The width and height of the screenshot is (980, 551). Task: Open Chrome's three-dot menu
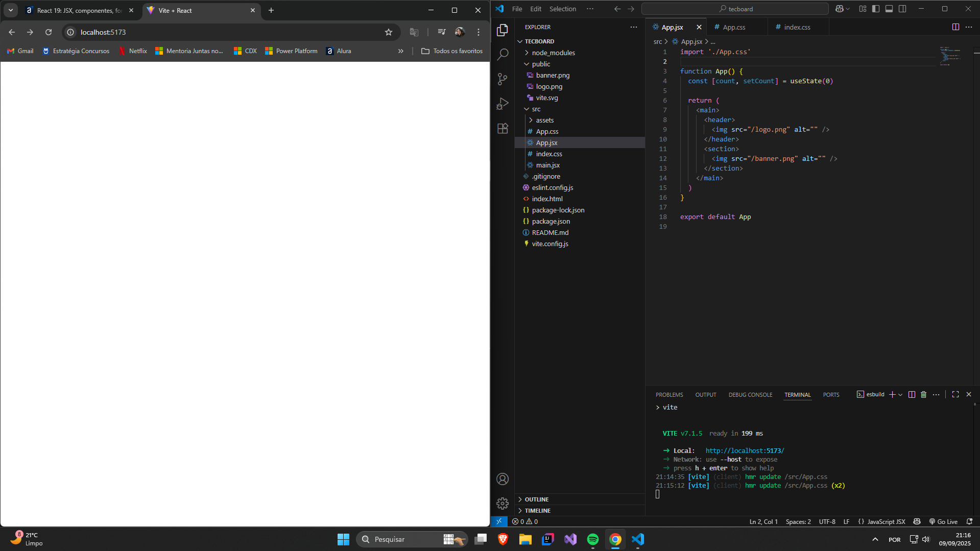[x=479, y=32]
